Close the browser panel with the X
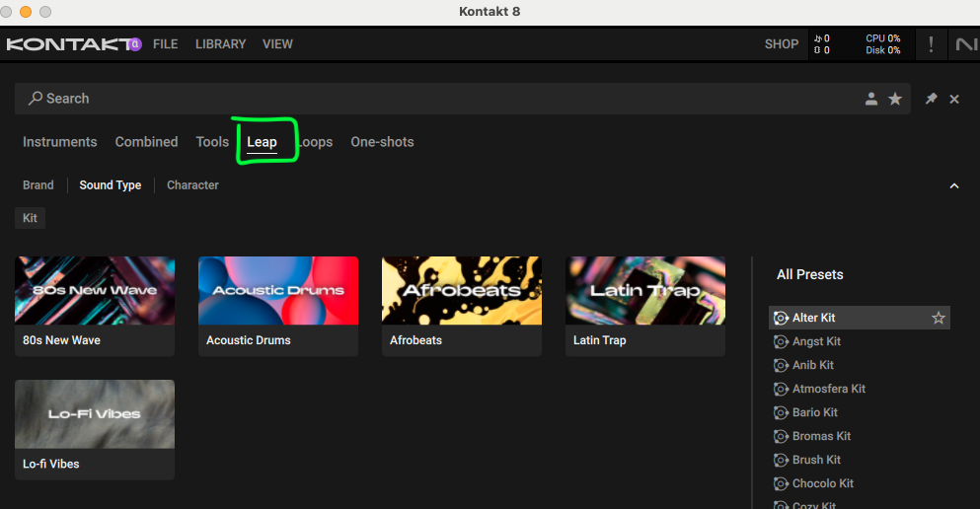This screenshot has width=980, height=509. 954,99
